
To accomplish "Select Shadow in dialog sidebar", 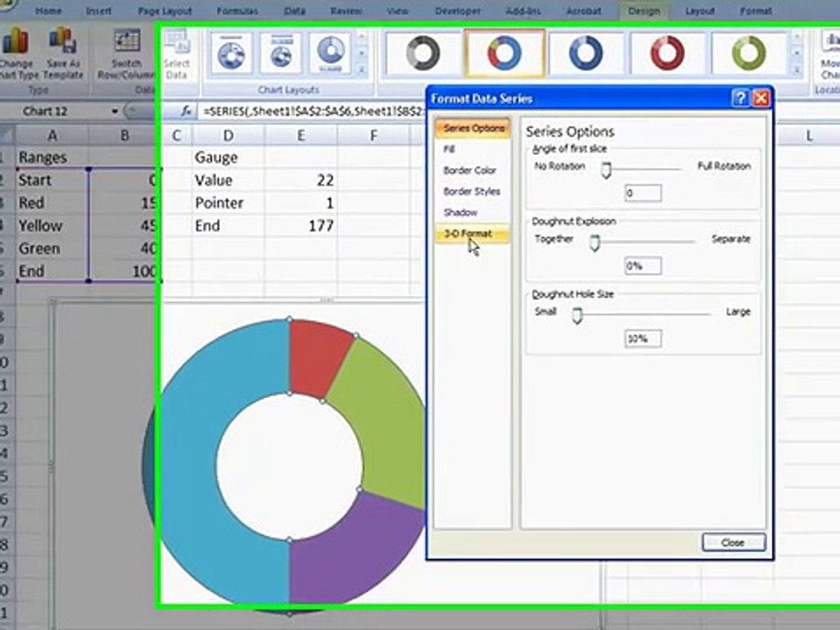I will click(460, 212).
